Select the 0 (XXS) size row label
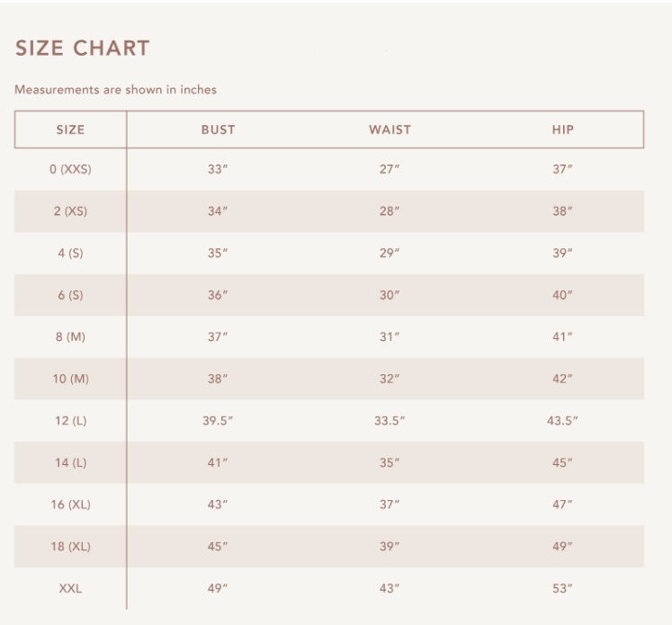This screenshot has width=672, height=625. tap(70, 170)
